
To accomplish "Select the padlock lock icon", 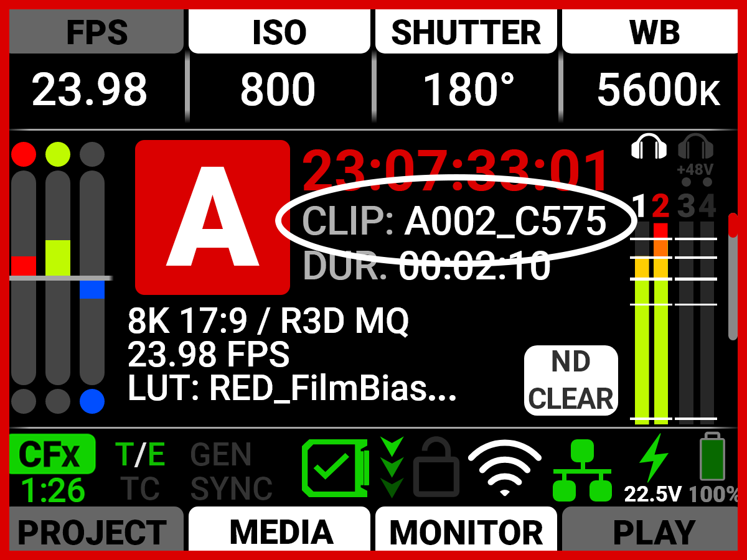I will tap(436, 467).
